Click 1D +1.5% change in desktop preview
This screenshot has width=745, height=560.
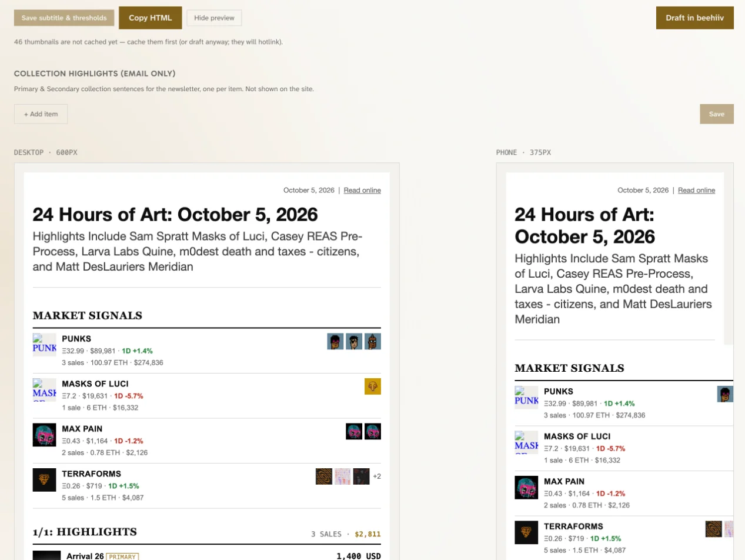pos(123,486)
